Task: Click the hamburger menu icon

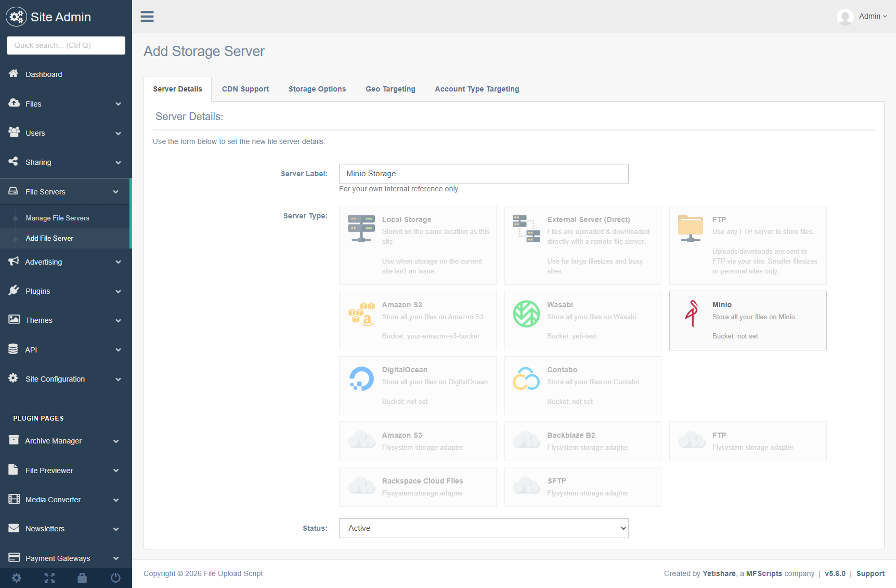Action: coord(147,17)
